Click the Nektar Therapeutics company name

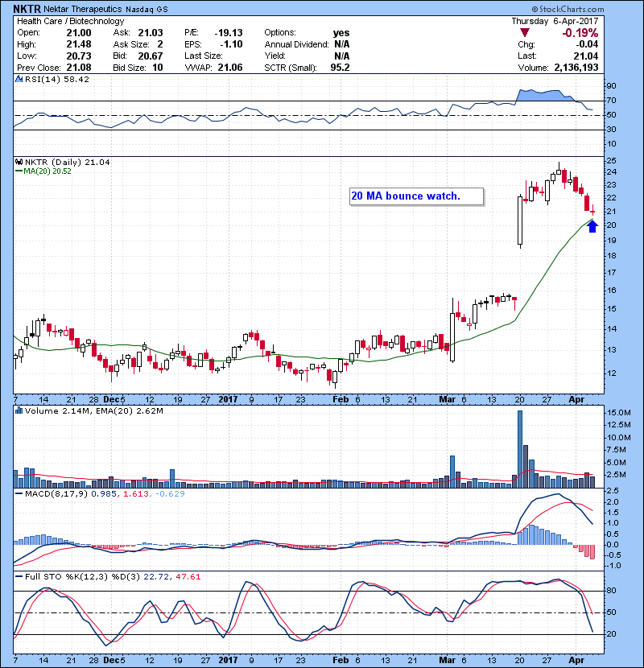click(83, 9)
